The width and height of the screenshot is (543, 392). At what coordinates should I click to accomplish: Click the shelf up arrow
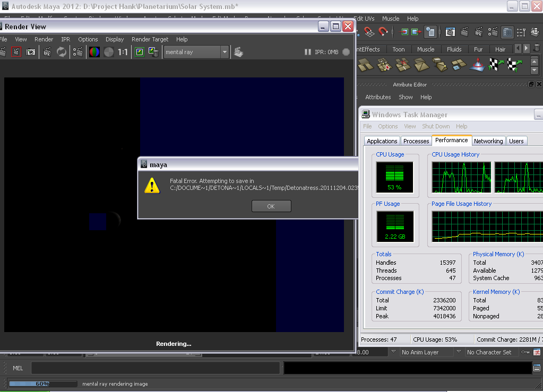[535, 62]
